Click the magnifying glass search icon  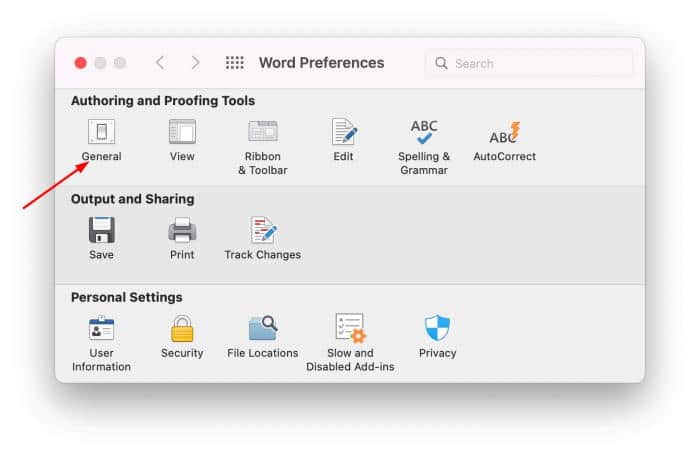pyautogui.click(x=442, y=63)
